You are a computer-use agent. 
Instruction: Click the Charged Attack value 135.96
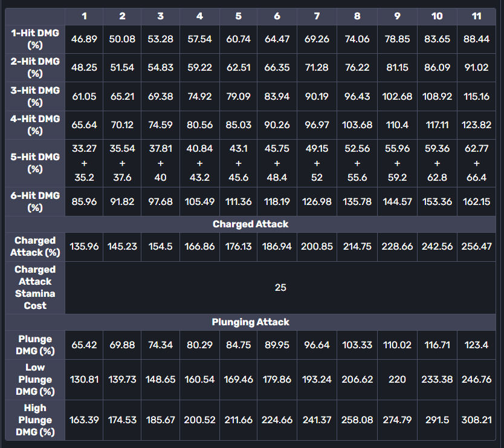tap(84, 246)
